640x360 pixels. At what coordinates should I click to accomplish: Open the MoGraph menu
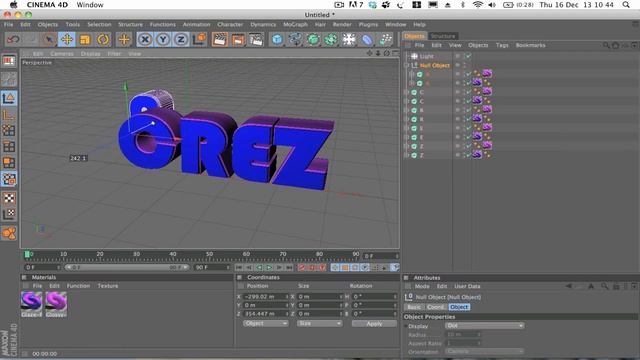tap(295, 24)
